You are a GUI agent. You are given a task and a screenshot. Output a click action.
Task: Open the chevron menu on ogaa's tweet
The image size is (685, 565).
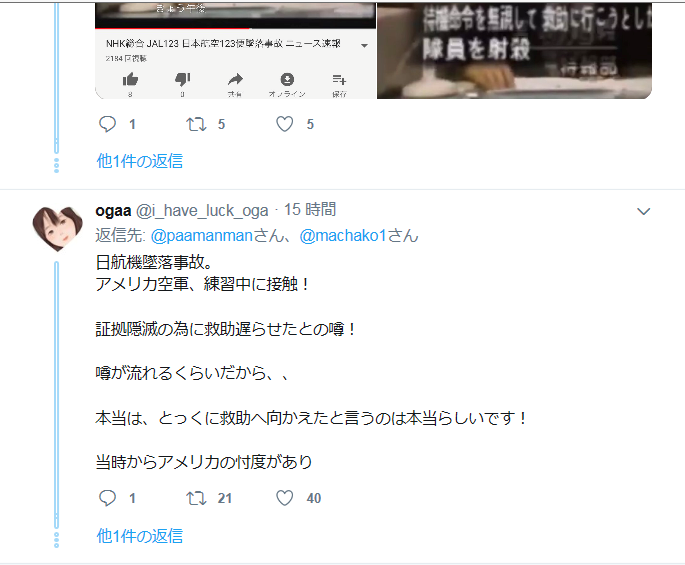point(643,211)
